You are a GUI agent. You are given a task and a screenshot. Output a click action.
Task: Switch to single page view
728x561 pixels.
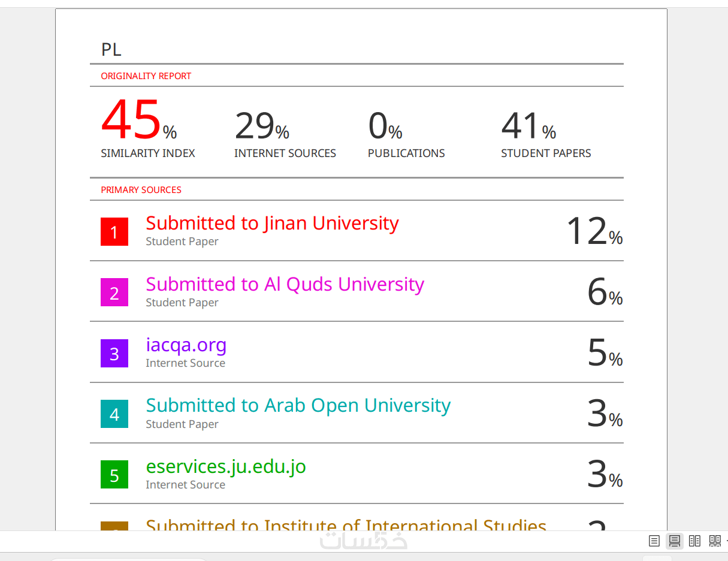coord(654,541)
